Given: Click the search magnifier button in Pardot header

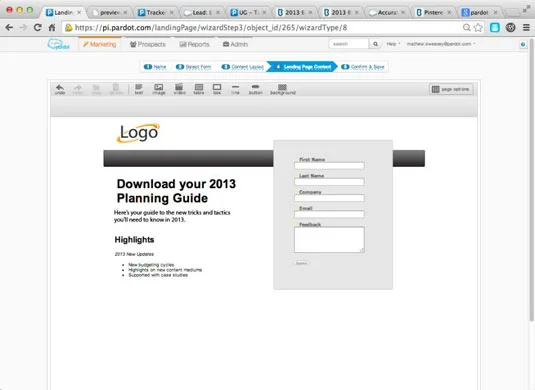Looking at the screenshot, I should (x=375, y=44).
